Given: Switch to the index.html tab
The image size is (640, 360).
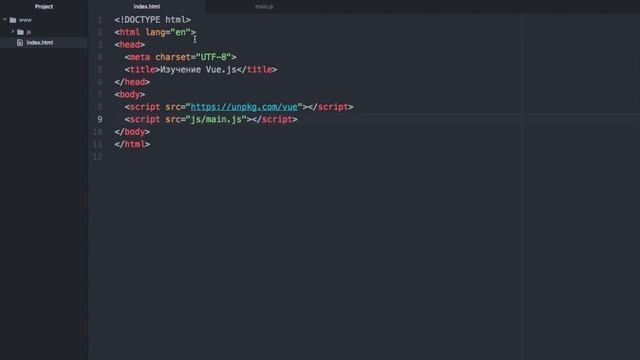Looking at the screenshot, I should point(147,7).
